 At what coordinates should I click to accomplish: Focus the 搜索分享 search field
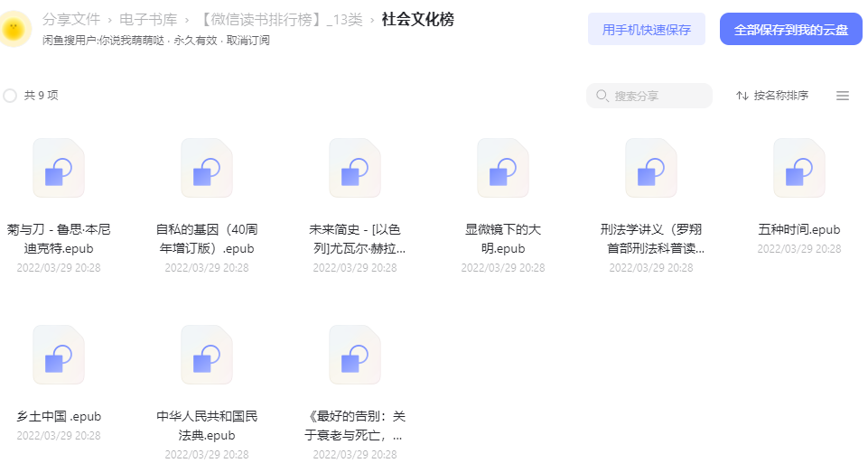tap(649, 96)
